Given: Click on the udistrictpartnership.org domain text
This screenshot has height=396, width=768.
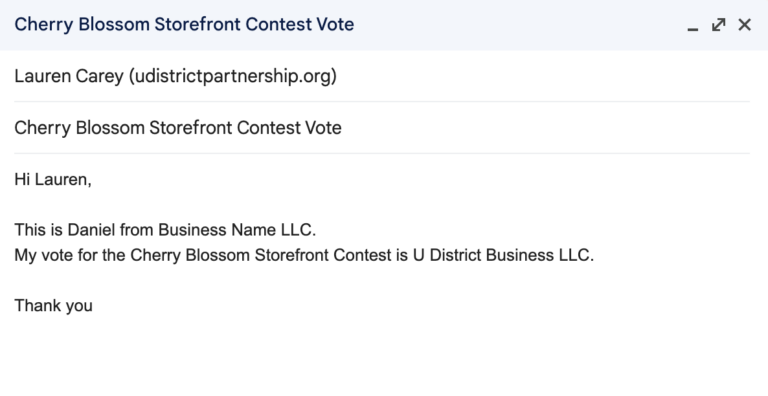Looking at the screenshot, I should point(233,76).
